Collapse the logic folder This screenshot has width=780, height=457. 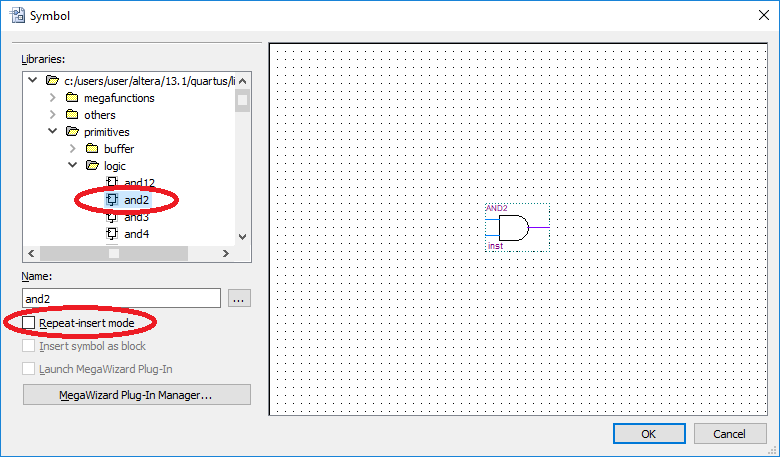[73, 165]
